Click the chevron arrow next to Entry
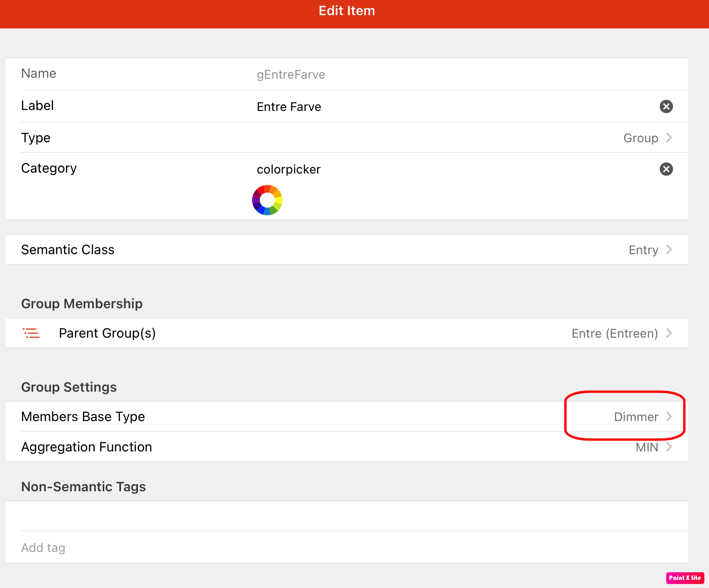Image resolution: width=709 pixels, height=588 pixels. click(669, 249)
